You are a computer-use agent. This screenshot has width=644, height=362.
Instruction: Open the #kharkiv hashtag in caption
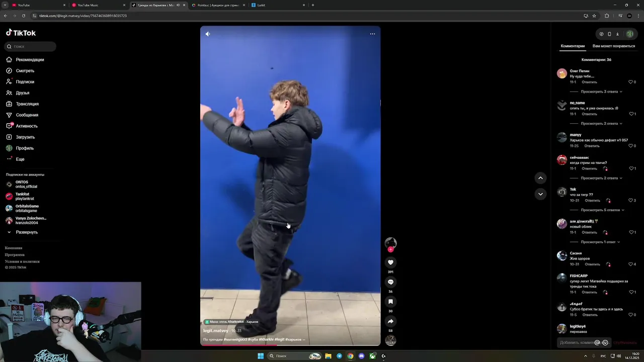(x=266, y=339)
